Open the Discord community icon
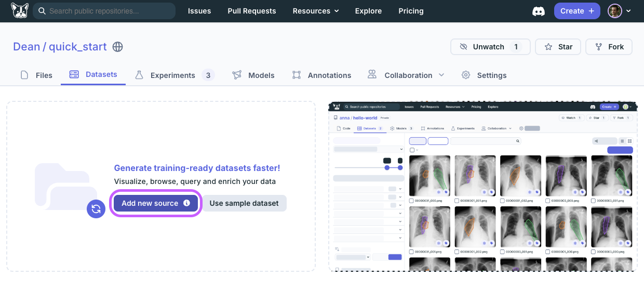The width and height of the screenshot is (644, 303). tap(538, 11)
